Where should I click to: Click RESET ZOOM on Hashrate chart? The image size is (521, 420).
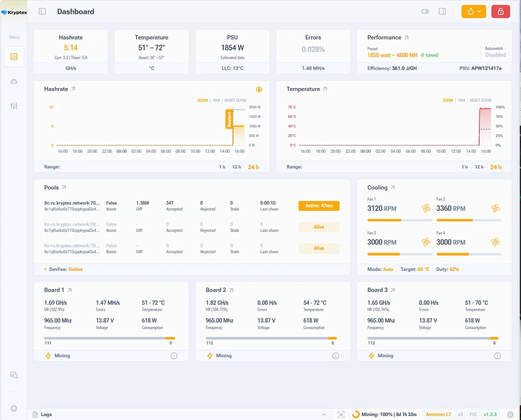(x=235, y=100)
